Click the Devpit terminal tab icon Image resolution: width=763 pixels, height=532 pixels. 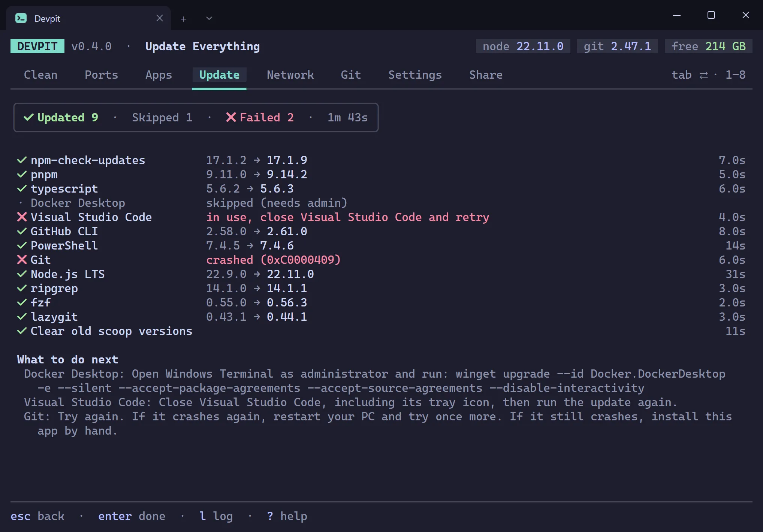(x=21, y=18)
